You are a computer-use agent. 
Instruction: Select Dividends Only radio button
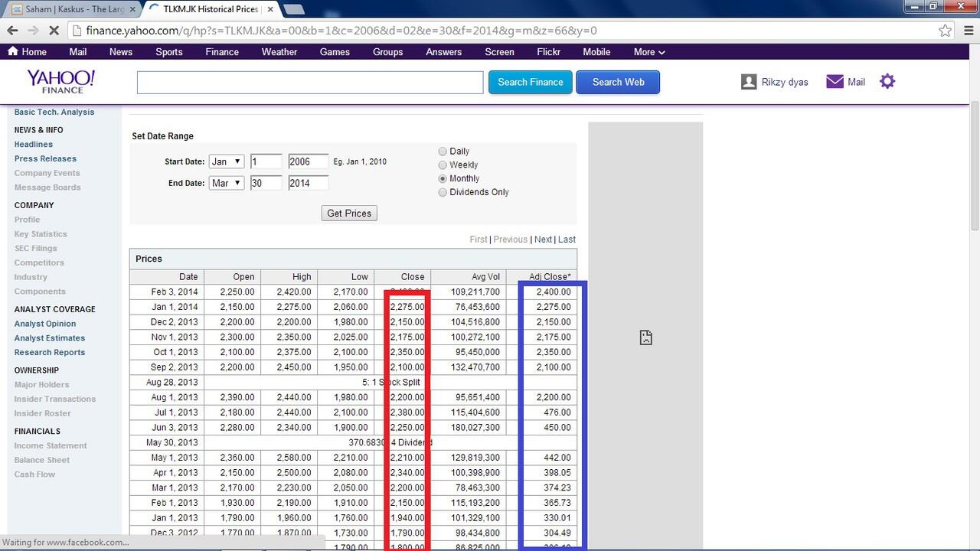443,193
